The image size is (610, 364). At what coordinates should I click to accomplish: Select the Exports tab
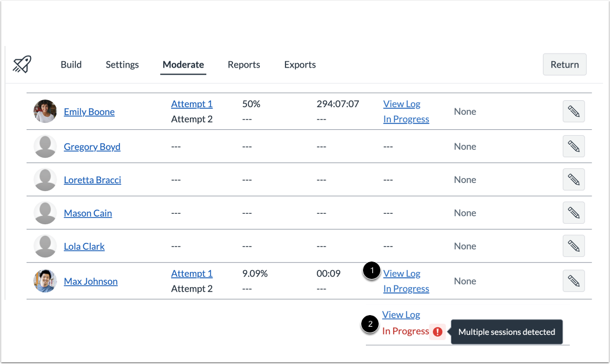300,65
